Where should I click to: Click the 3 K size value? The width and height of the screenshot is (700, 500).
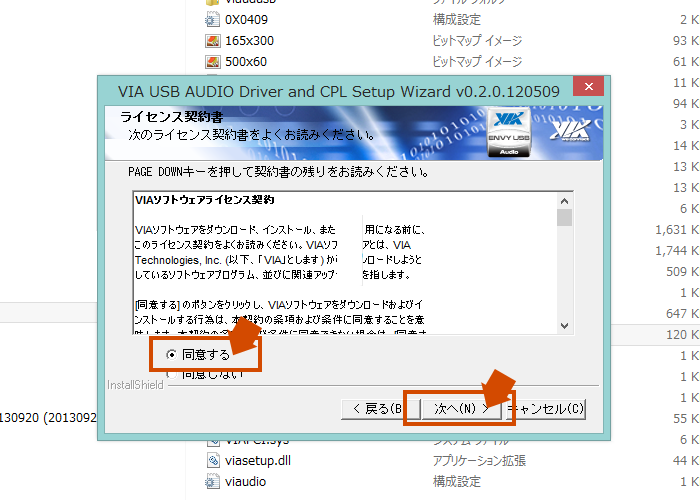coord(689,125)
